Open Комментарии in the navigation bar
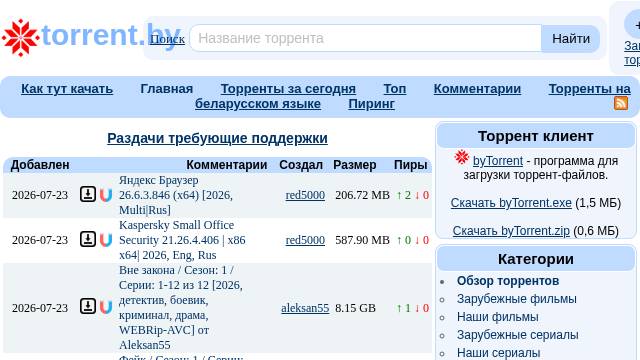The image size is (640, 360). (x=477, y=89)
